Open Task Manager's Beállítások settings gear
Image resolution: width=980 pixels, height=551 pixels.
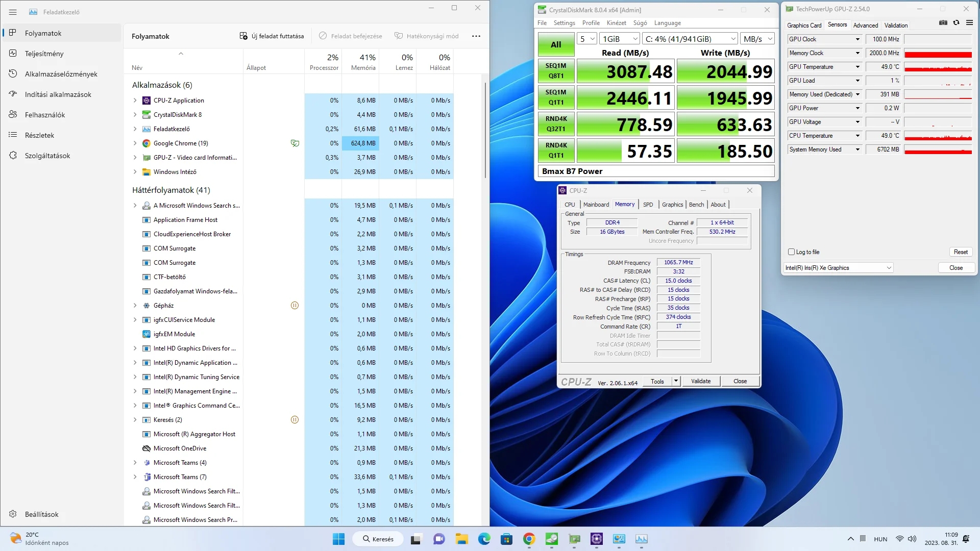point(13,514)
